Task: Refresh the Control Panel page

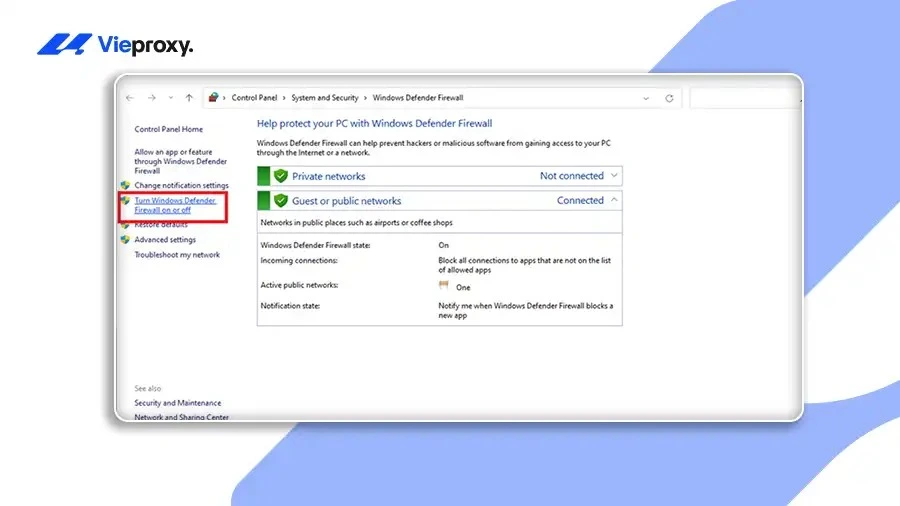Action: tap(669, 99)
